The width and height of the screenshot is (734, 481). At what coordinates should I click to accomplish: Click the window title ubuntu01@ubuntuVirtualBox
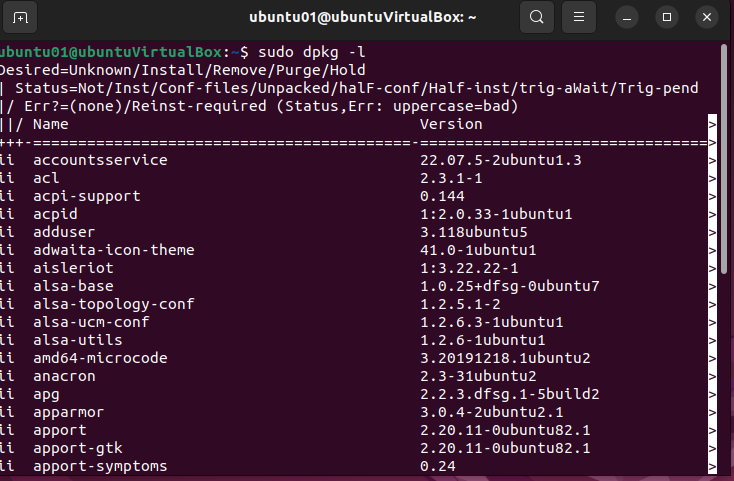coord(362,17)
